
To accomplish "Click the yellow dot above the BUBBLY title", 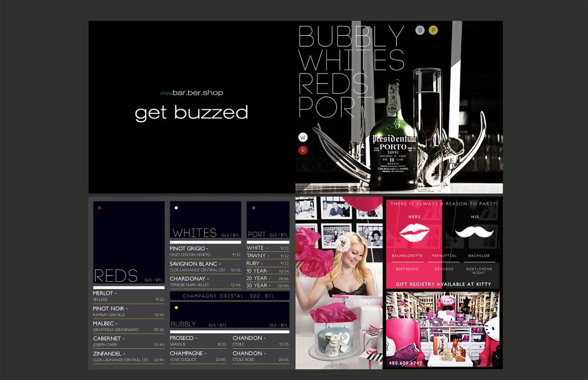I will point(176,308).
